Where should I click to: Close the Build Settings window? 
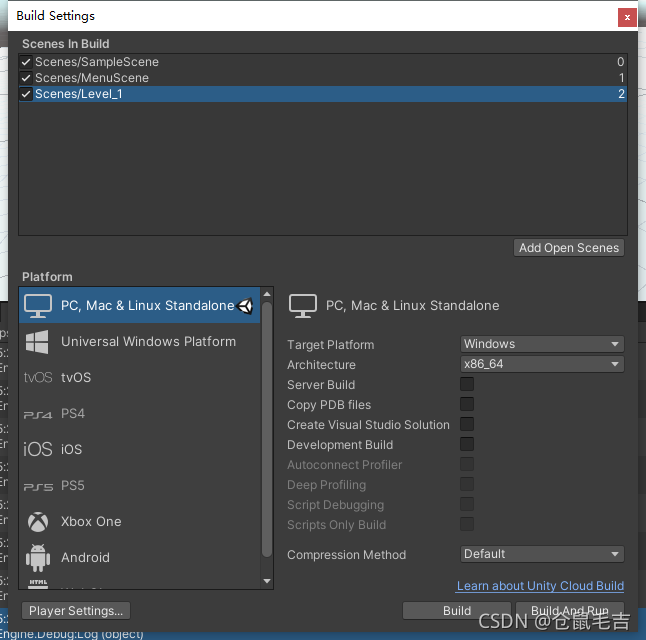coord(627,17)
